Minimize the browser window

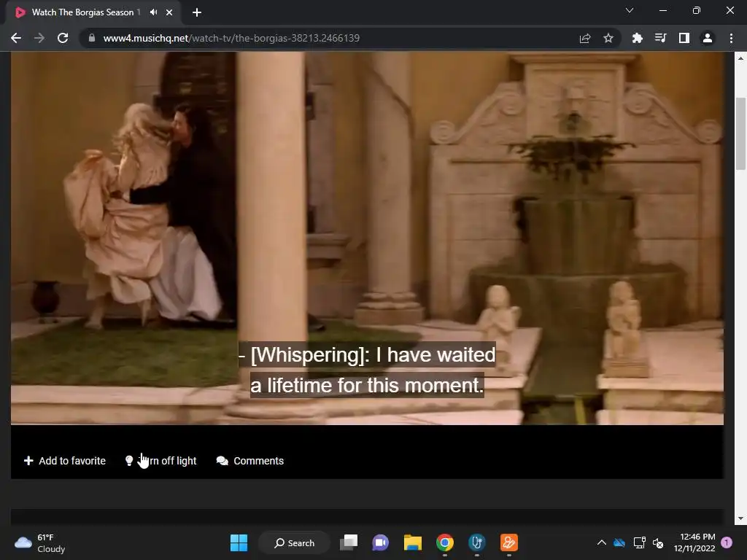pos(663,10)
